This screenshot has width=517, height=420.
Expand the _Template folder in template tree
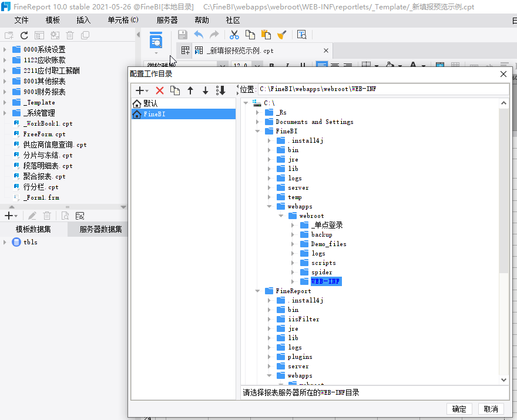pos(5,102)
